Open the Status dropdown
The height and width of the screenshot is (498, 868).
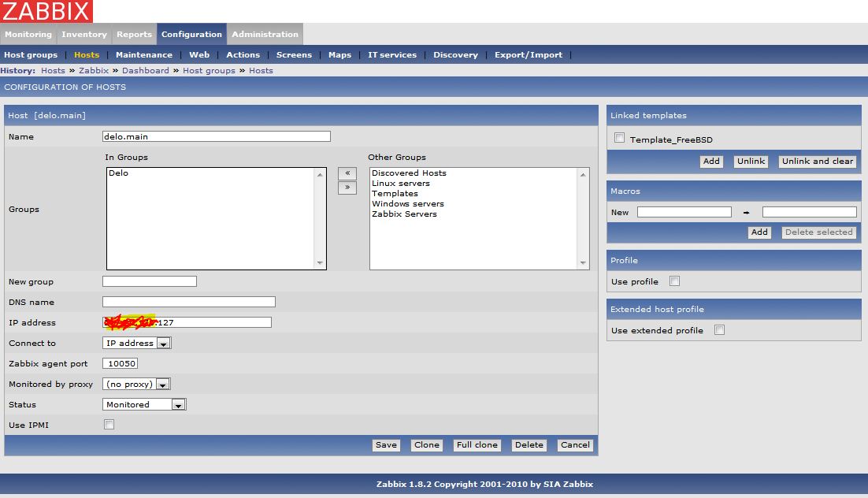point(144,404)
